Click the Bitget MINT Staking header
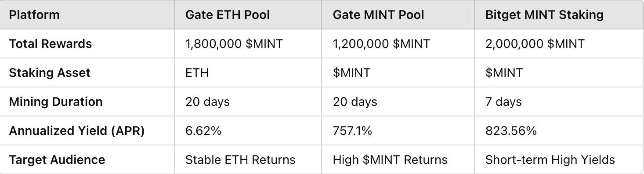The height and width of the screenshot is (174, 644). coord(559,14)
